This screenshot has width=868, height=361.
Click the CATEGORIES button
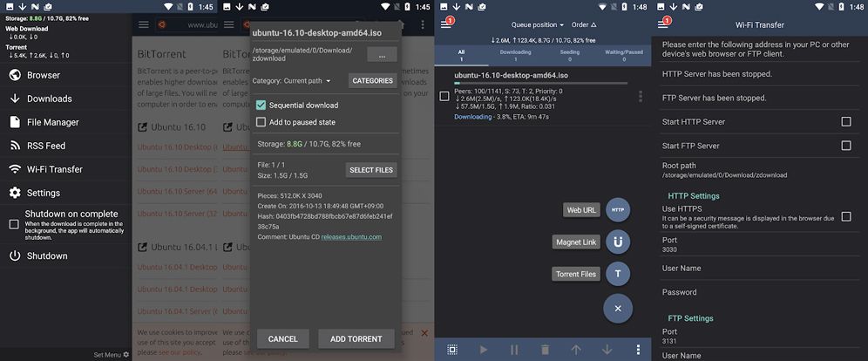(x=372, y=81)
